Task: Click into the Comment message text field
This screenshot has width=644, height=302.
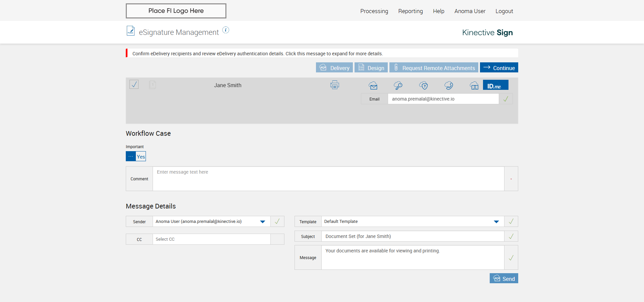Action: (328, 179)
